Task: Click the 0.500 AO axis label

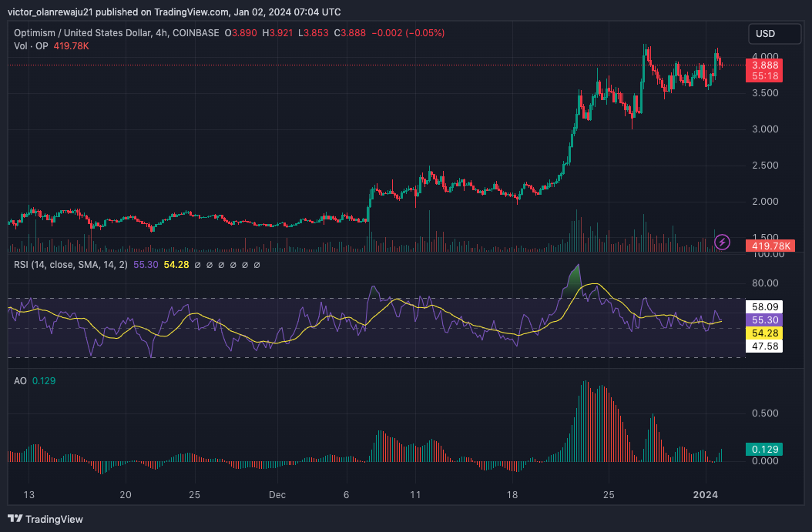Action: coord(765,413)
